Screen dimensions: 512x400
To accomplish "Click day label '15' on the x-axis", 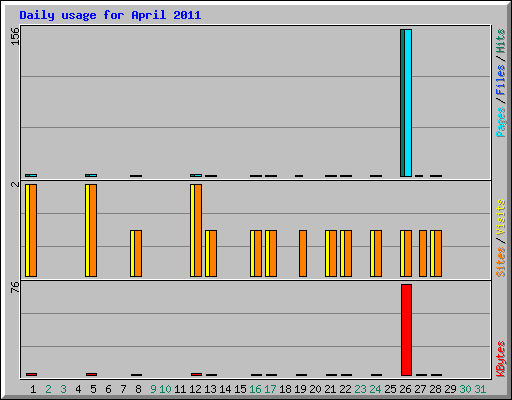I will [240, 389].
